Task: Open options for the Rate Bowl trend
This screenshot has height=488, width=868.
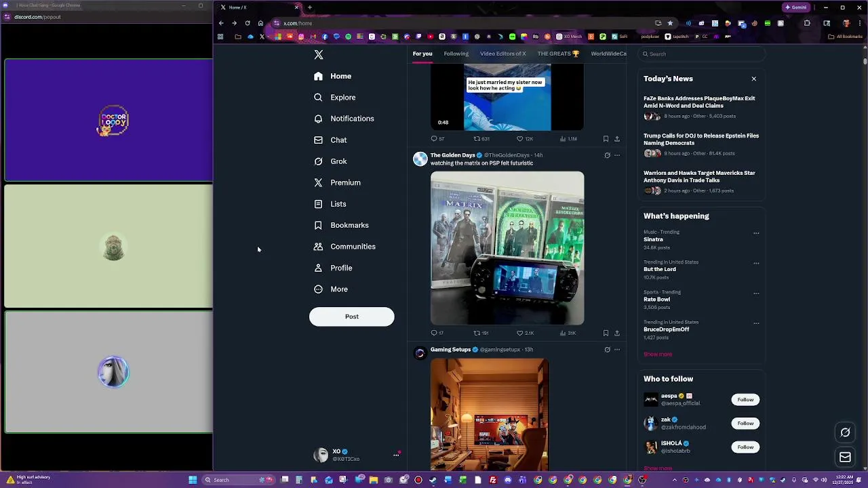Action: [x=756, y=293]
